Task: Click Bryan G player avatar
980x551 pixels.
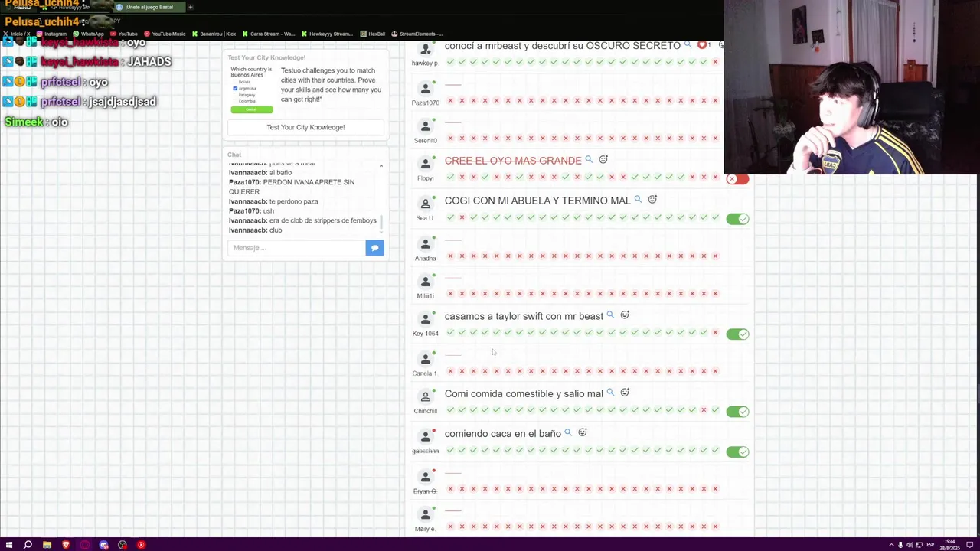Action: (x=426, y=476)
